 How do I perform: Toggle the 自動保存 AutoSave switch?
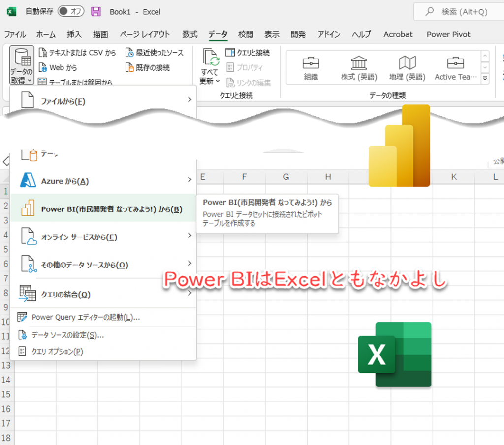click(x=71, y=12)
